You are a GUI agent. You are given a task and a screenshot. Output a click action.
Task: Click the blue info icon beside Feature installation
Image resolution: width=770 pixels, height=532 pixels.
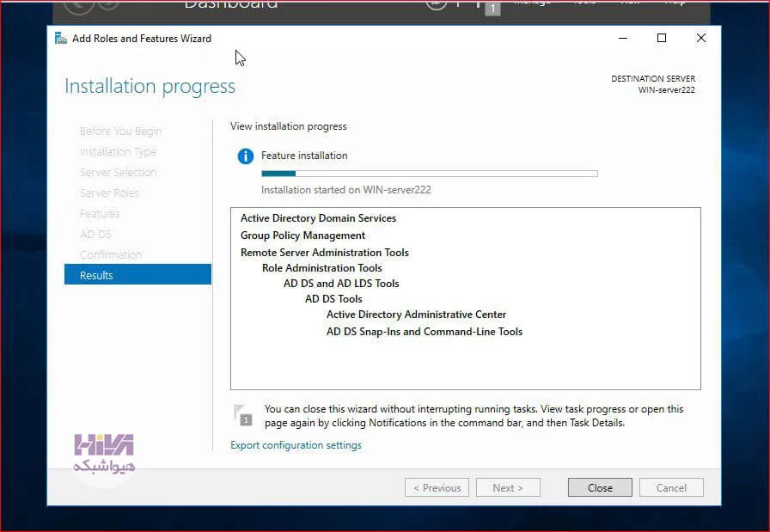coord(246,156)
